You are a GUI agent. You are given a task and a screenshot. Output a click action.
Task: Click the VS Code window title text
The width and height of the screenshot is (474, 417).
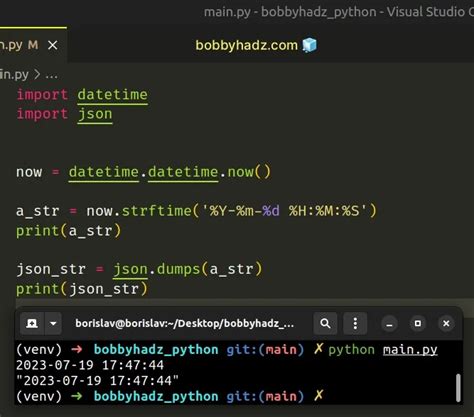pyautogui.click(x=339, y=12)
